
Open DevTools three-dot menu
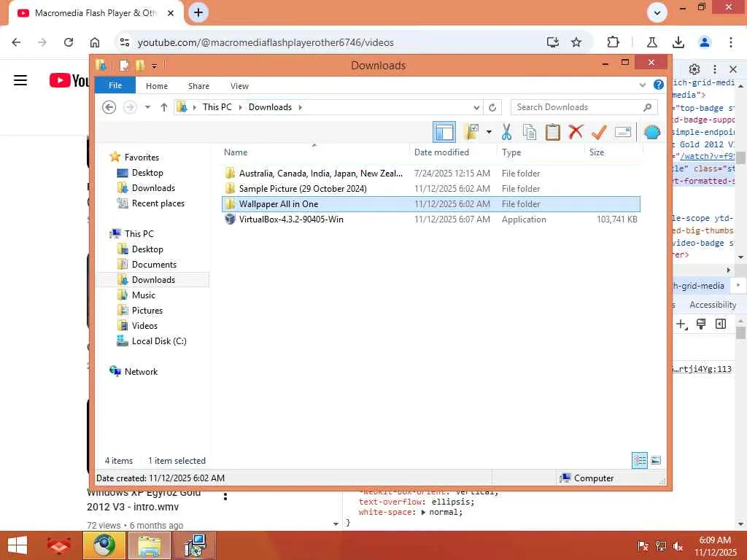coord(714,69)
